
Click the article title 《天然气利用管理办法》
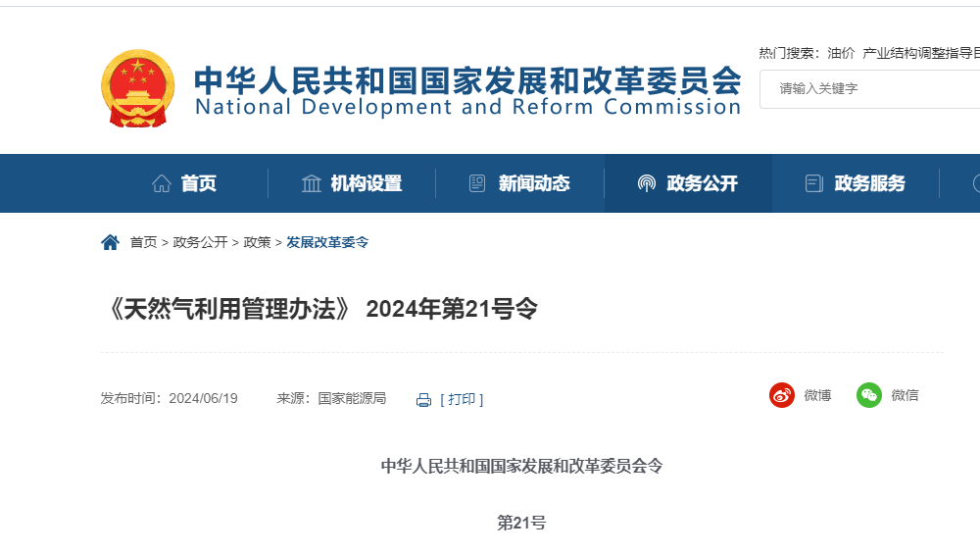tap(228, 309)
